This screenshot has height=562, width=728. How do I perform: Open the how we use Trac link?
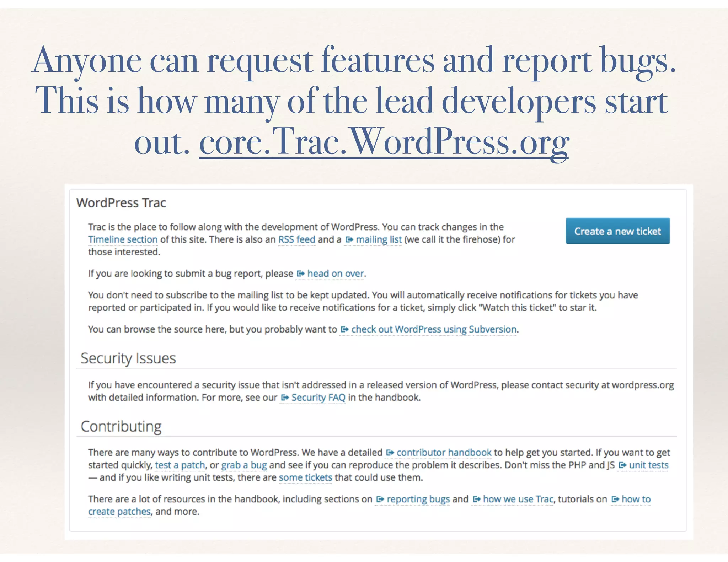[518, 499]
